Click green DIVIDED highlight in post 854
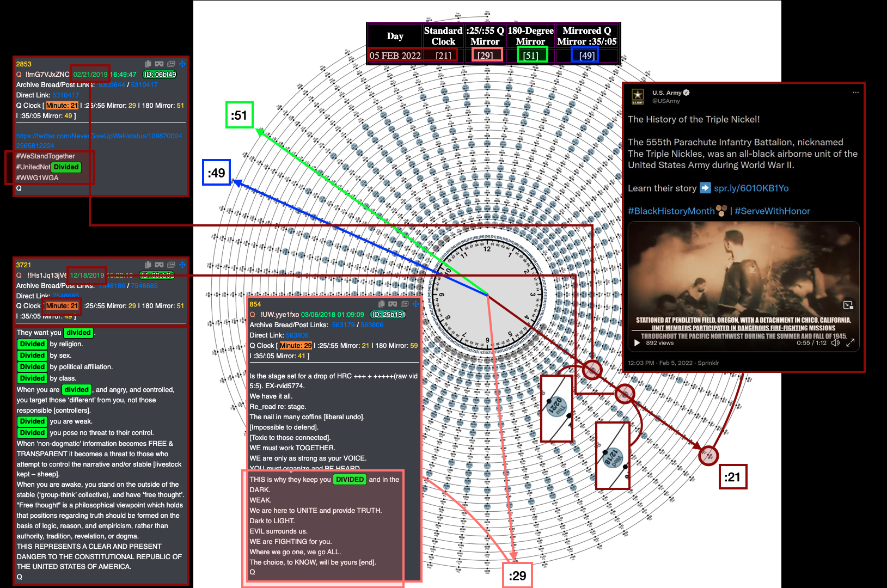The image size is (887, 588). tap(350, 480)
